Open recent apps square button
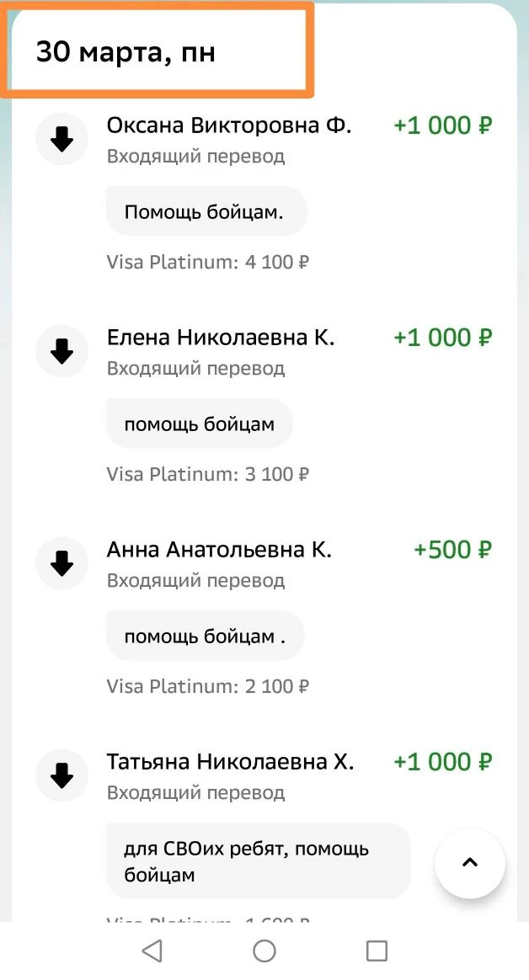This screenshot has width=529, height=980. point(377,951)
